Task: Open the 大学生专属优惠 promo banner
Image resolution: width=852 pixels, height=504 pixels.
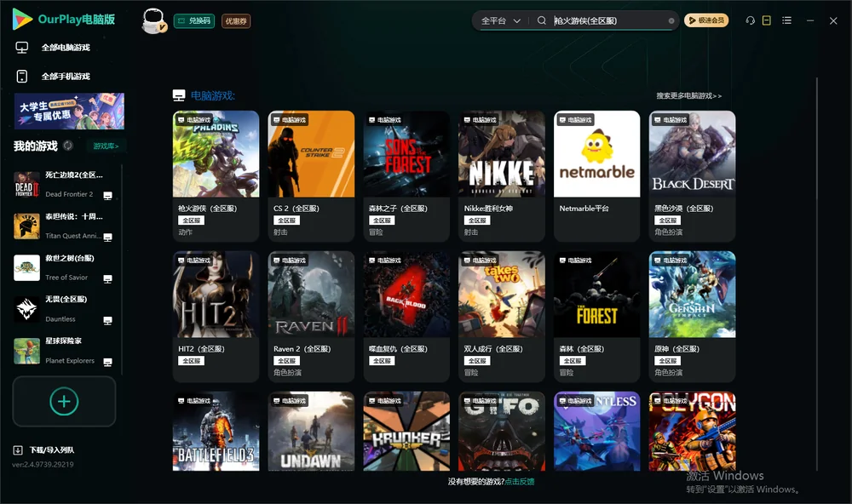Action: coord(70,112)
